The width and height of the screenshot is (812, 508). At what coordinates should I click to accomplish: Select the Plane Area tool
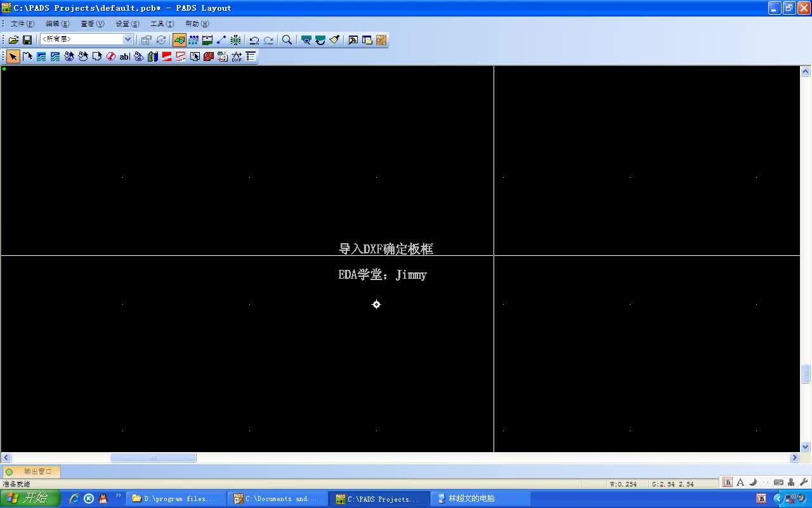tap(167, 57)
